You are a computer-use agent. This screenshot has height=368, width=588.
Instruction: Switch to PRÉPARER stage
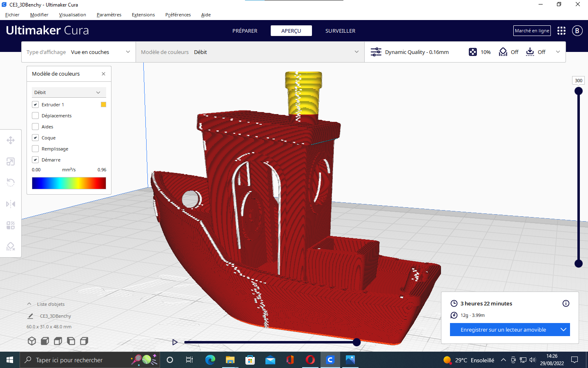coord(245,31)
